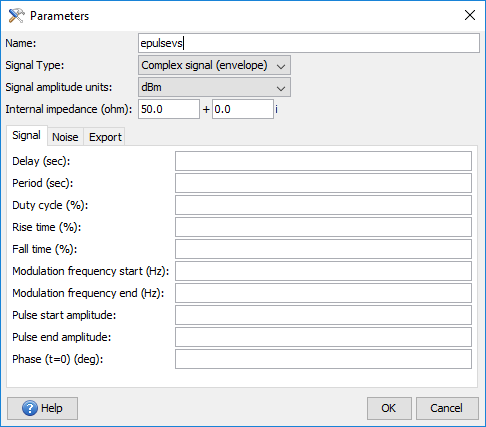
Task: Confirm settings with the OK button
Action: pos(389,408)
